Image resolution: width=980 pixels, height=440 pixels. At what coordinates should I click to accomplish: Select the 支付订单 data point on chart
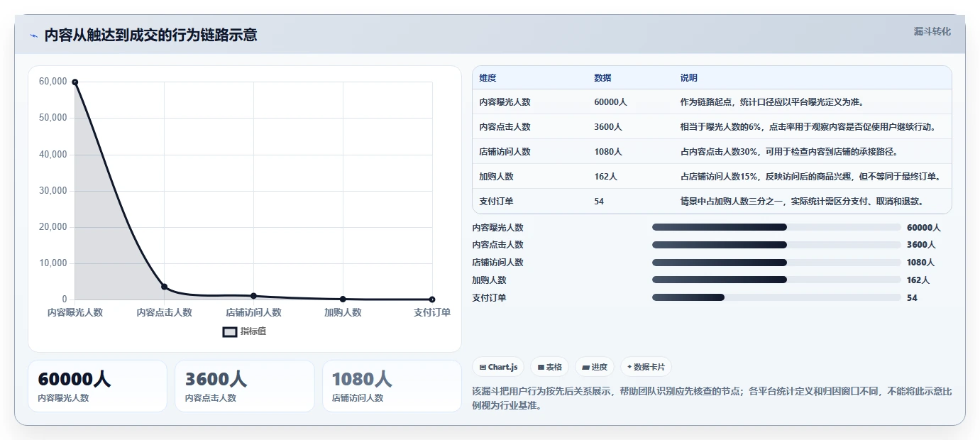click(x=432, y=299)
